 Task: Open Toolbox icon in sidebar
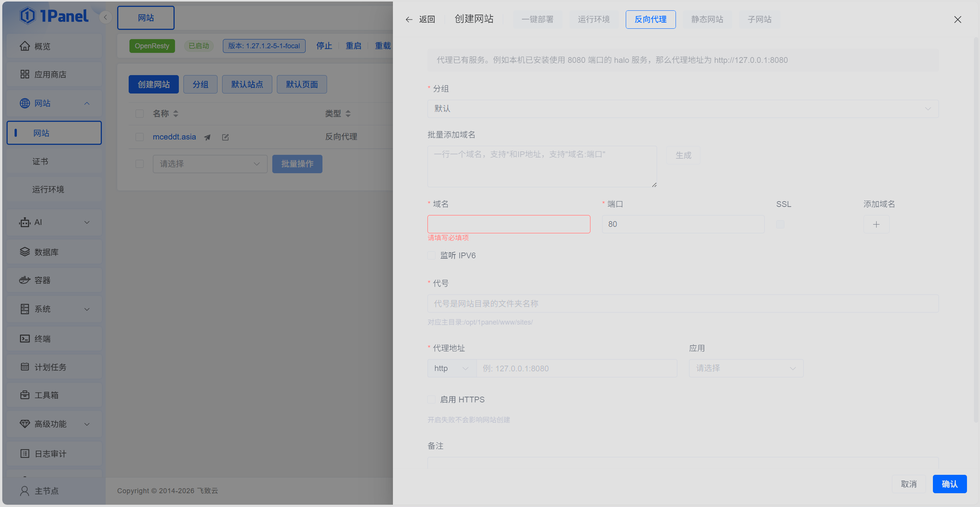click(25, 395)
